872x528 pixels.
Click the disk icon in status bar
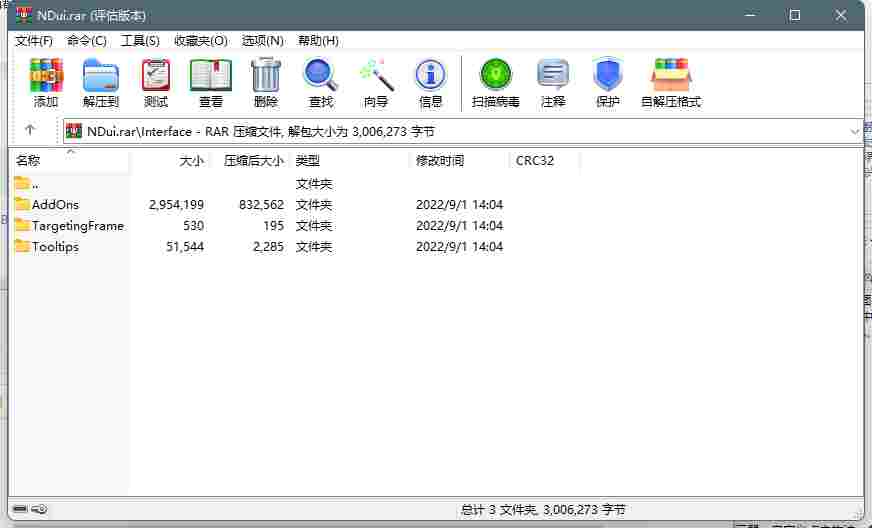click(x=20, y=509)
